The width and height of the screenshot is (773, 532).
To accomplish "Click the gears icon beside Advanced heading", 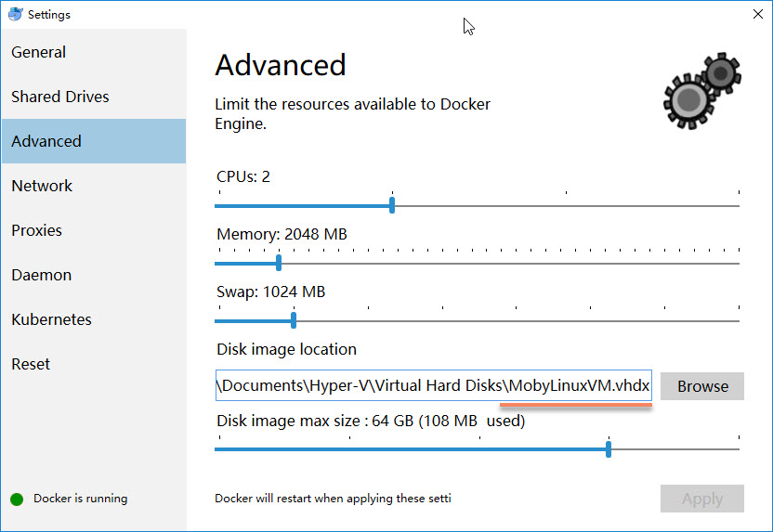I will [701, 88].
